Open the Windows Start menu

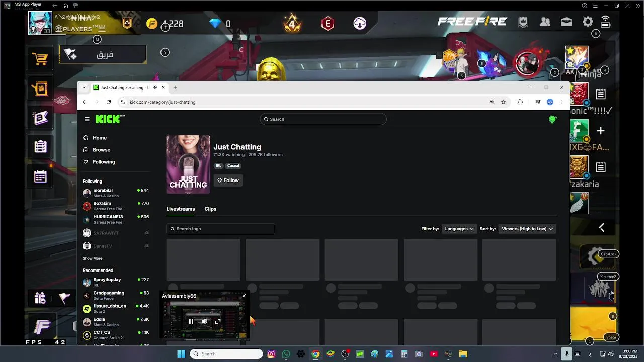point(181,354)
